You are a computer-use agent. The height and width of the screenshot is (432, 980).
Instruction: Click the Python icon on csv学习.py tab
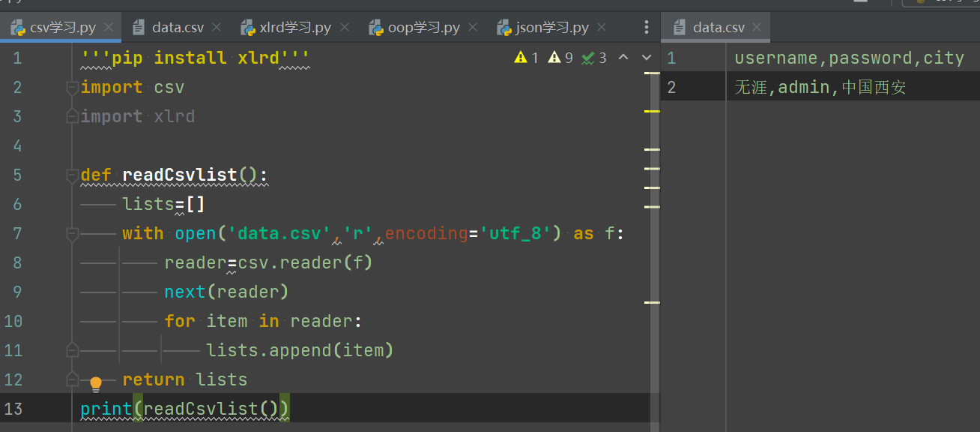pos(17,28)
